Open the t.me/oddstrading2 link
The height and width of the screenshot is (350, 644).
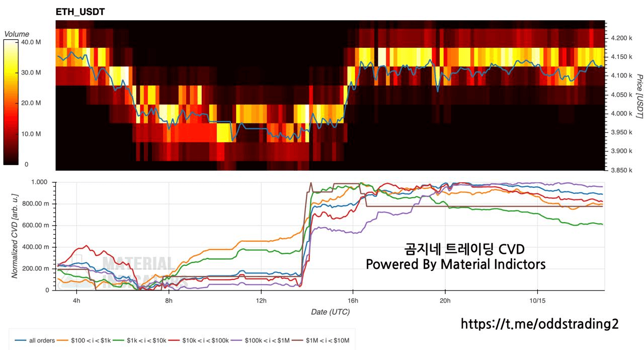click(539, 324)
